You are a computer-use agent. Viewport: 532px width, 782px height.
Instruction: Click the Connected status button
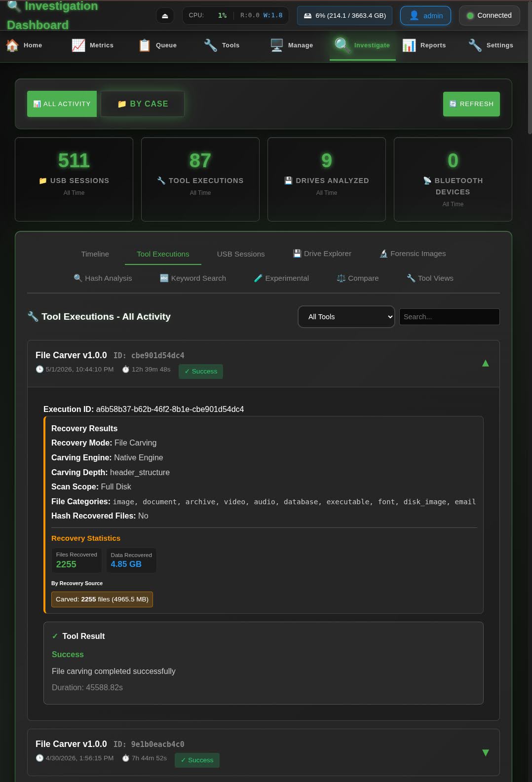tap(489, 16)
